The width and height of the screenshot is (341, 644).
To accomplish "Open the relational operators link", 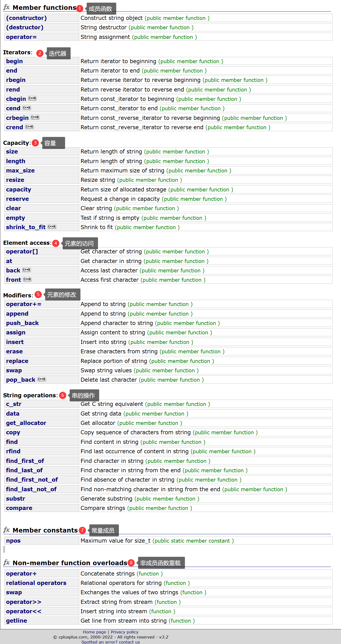I will coord(36,583).
